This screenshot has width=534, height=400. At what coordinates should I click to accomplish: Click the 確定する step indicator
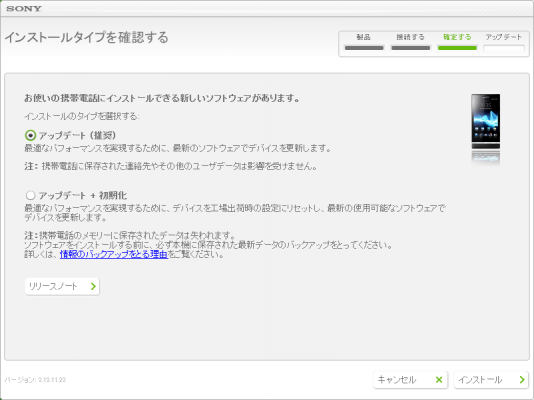tap(457, 43)
